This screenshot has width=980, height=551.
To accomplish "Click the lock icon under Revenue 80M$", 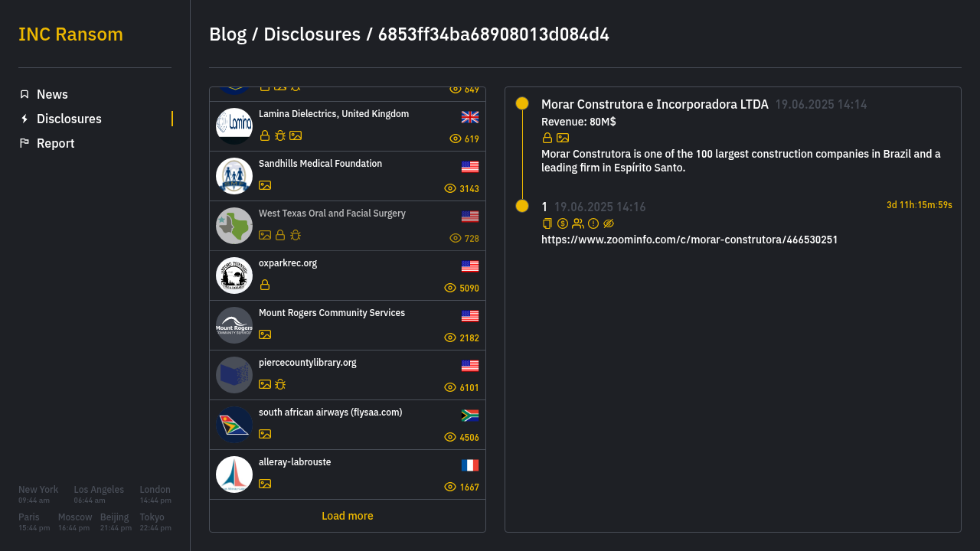I will coord(547,138).
